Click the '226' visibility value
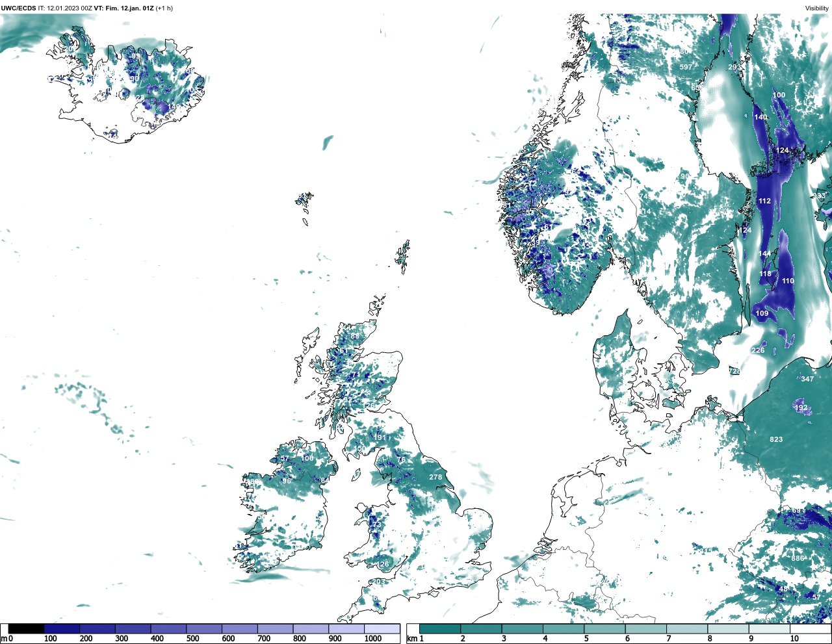This screenshot has width=832, height=644. pos(758,350)
